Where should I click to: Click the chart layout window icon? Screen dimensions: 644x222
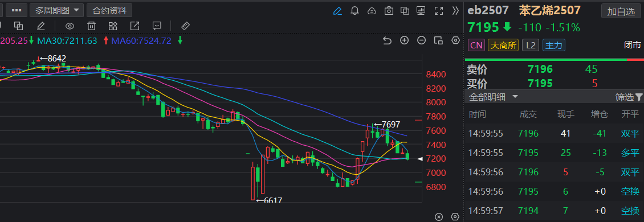click(x=438, y=40)
